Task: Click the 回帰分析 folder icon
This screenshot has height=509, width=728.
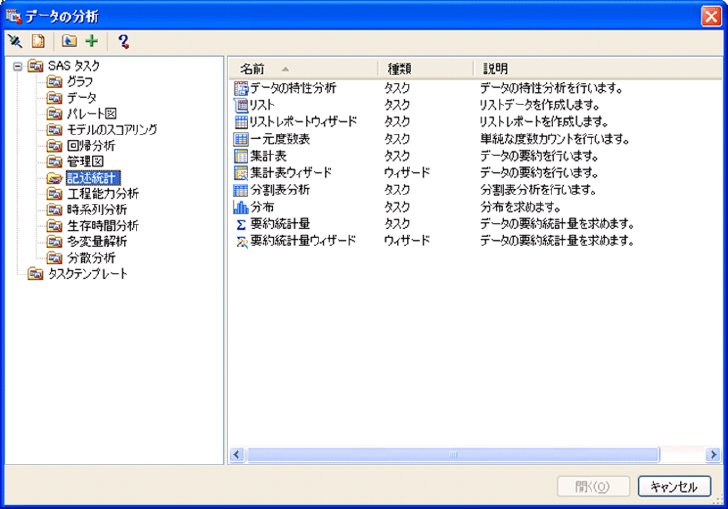Action: click(x=54, y=146)
